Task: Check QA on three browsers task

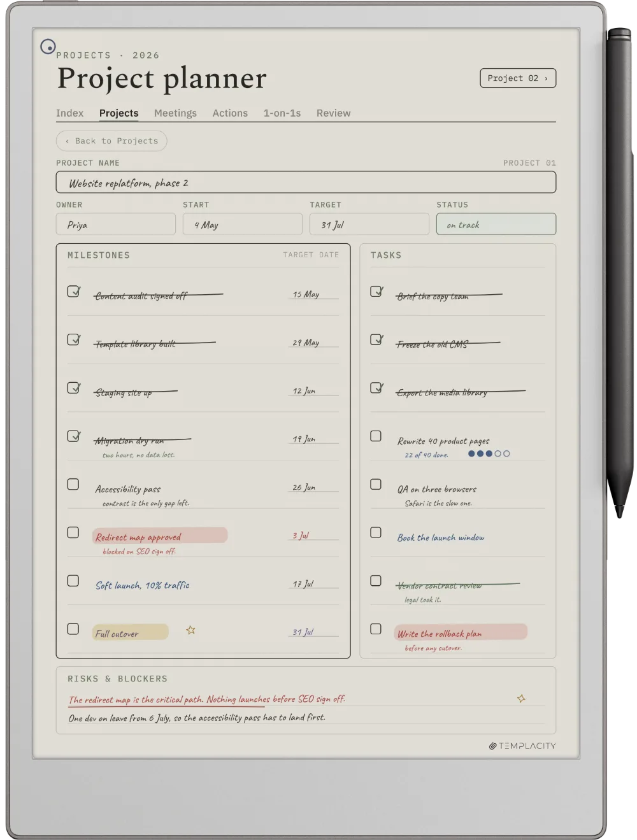Action: (376, 484)
